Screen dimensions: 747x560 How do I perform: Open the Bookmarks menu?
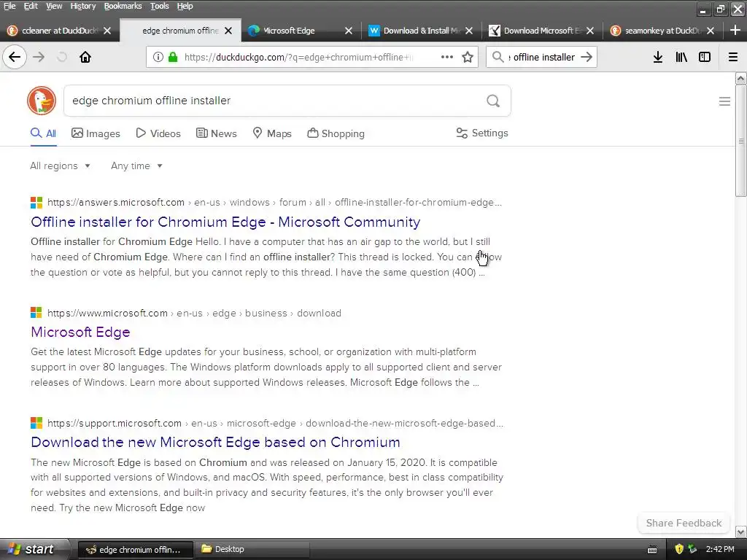click(x=123, y=6)
